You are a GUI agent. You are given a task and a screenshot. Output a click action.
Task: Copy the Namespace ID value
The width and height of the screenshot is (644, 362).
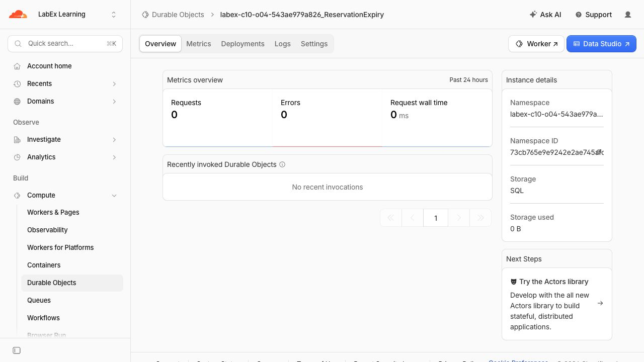(x=599, y=152)
